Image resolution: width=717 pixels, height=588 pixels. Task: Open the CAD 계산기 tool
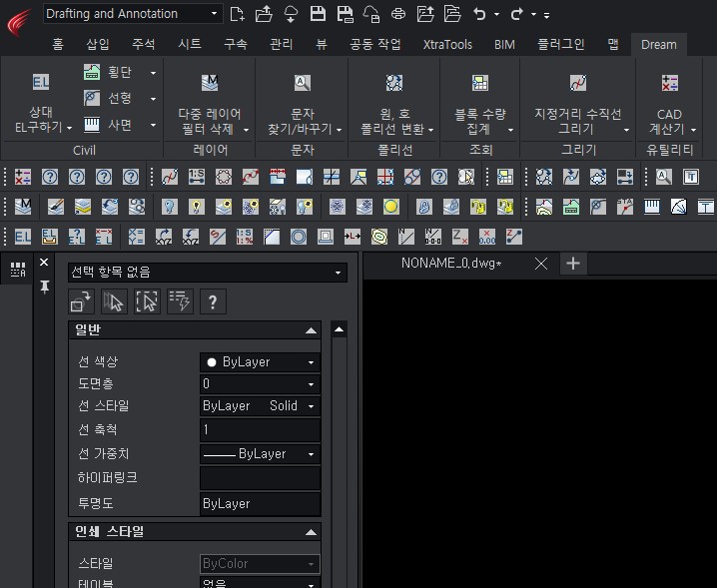point(670,102)
